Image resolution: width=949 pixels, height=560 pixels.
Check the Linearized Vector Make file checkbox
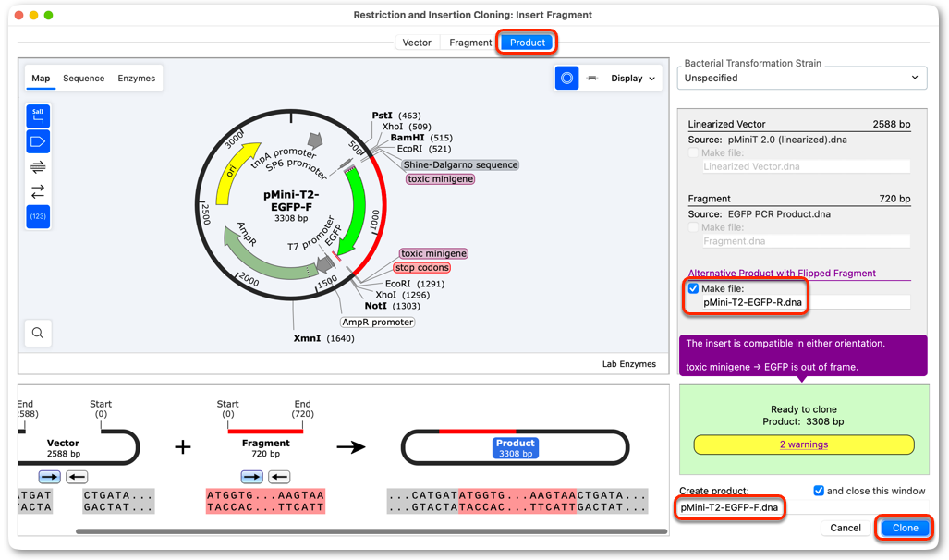694,152
